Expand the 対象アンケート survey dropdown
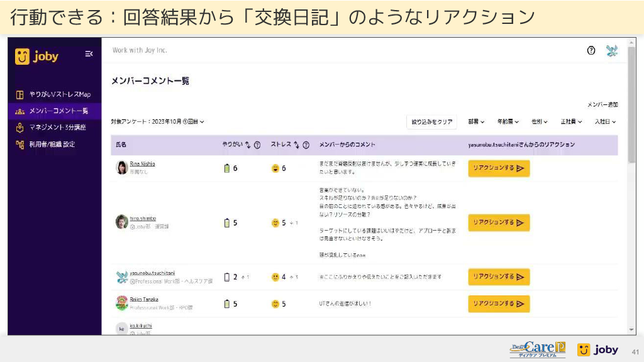Screen dimensions: 644x362 (x=157, y=121)
